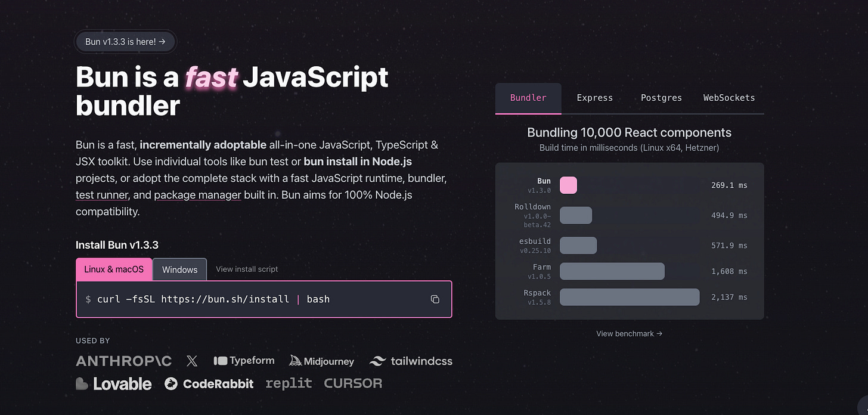Switch to the WebSockets benchmark tab
This screenshot has width=868, height=415.
click(x=729, y=98)
